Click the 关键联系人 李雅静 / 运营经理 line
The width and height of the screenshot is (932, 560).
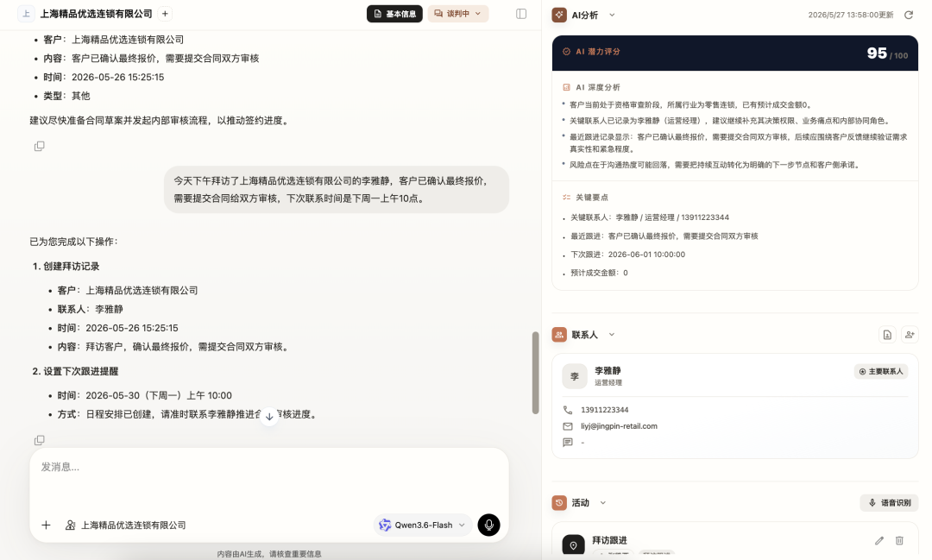[x=650, y=217]
